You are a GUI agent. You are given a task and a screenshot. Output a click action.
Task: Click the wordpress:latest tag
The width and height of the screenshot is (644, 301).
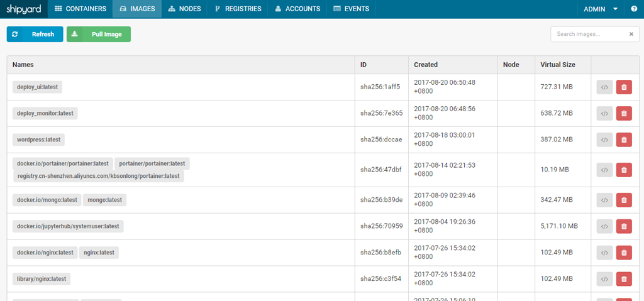[x=38, y=140]
